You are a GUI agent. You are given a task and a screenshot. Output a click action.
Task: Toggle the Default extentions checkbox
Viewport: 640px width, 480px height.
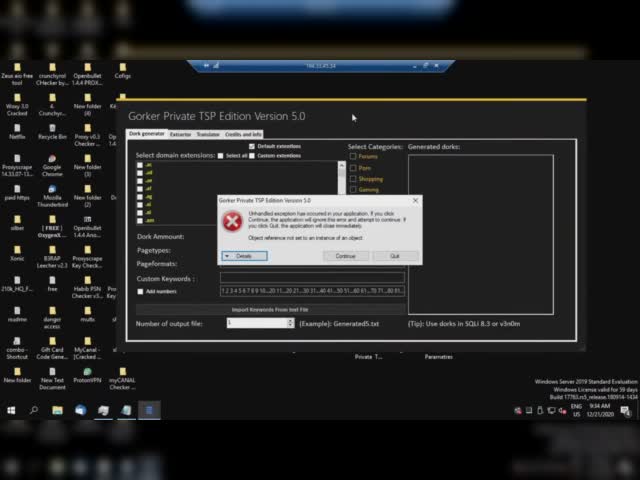[252, 146]
